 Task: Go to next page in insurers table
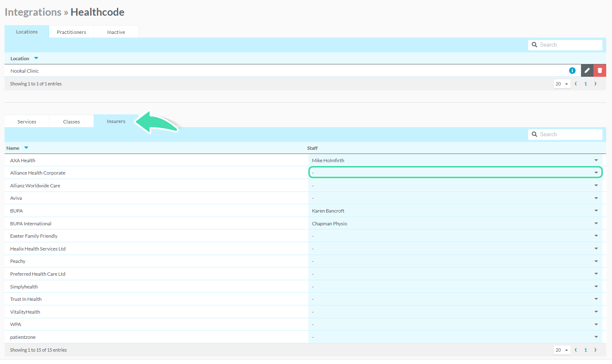pos(595,350)
